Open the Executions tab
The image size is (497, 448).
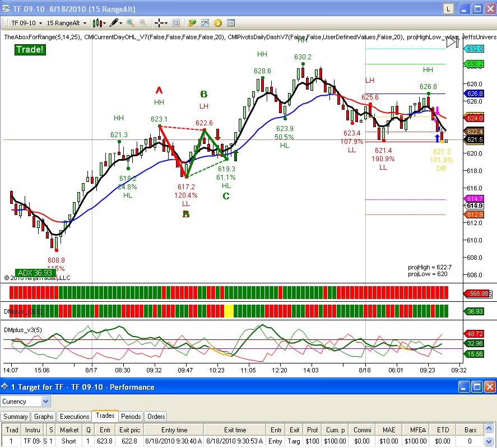pos(75,416)
